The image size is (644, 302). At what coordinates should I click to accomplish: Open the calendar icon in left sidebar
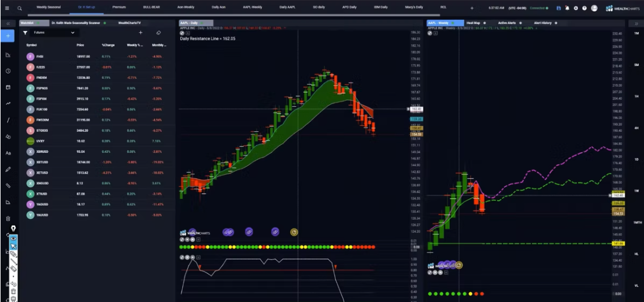[8, 87]
